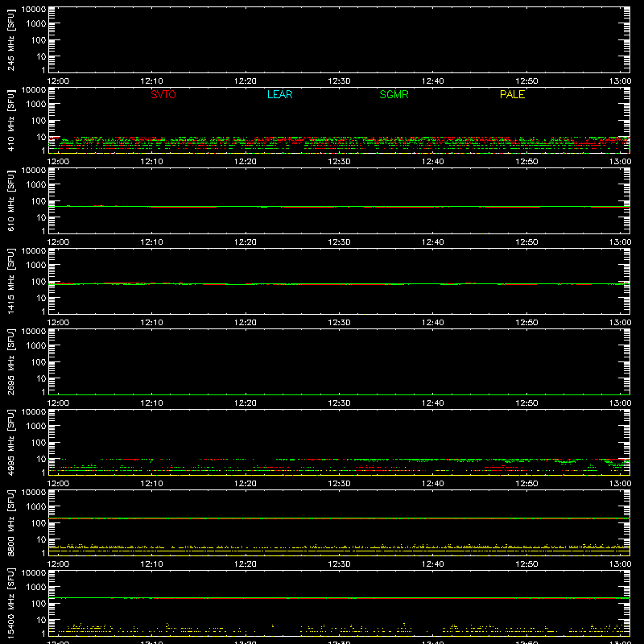Select the 4995 MHz [SFU] axis title
The image size is (644, 644).
[10, 442]
